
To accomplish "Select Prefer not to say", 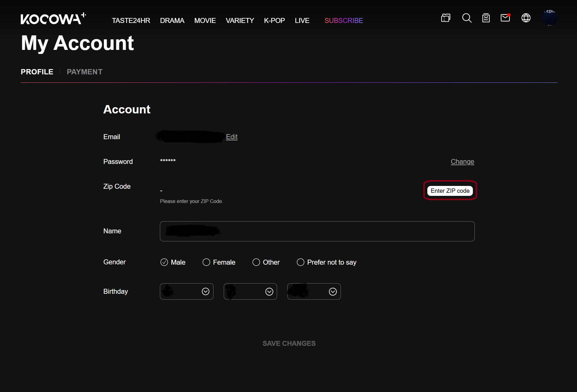I will pyautogui.click(x=301, y=262).
